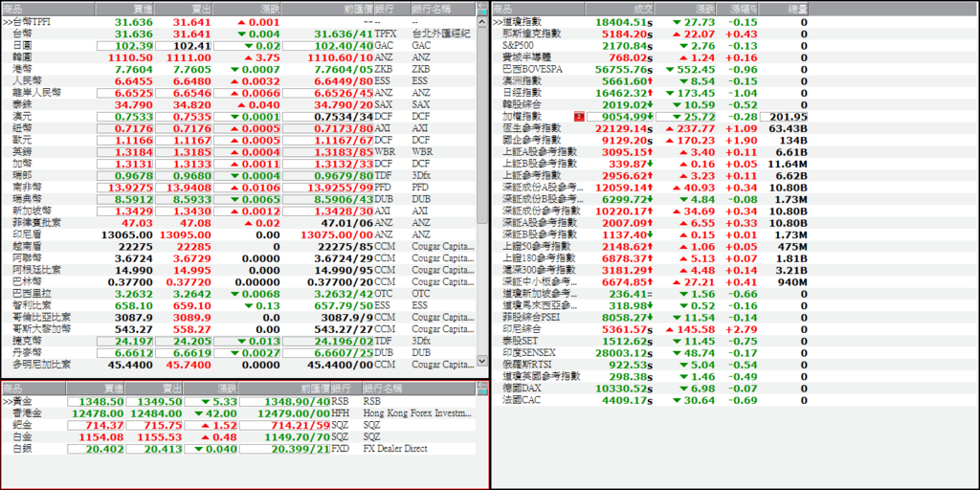Screen dimensions: 980x490
Task: Select the S&P500 index row
Action: pos(650,46)
